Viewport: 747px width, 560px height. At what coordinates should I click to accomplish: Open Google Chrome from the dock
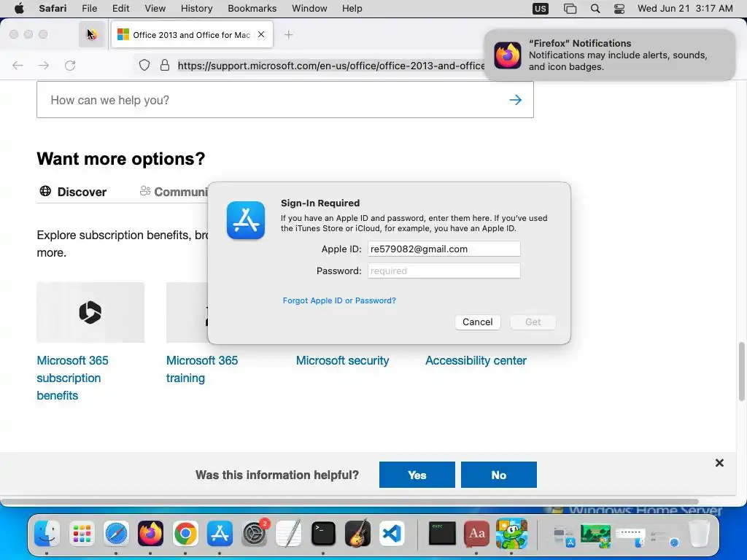pos(185,533)
